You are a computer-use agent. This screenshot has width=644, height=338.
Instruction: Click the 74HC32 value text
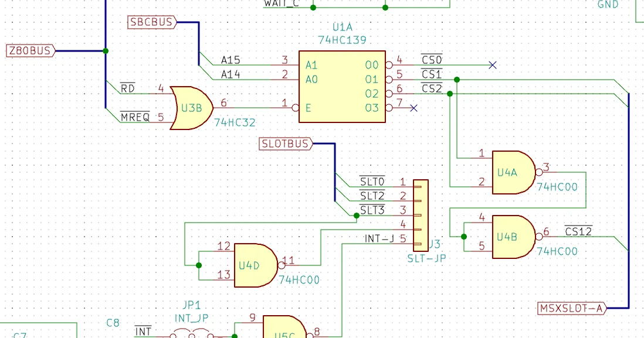click(x=235, y=122)
